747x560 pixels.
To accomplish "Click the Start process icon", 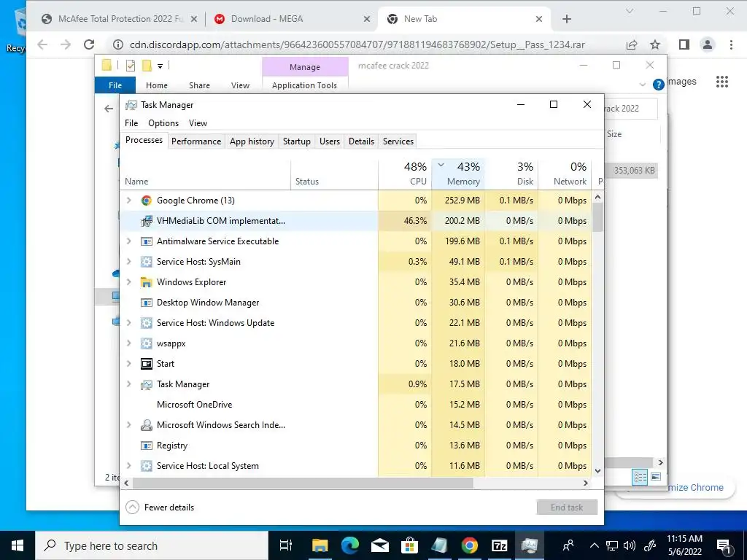I will pos(146,364).
